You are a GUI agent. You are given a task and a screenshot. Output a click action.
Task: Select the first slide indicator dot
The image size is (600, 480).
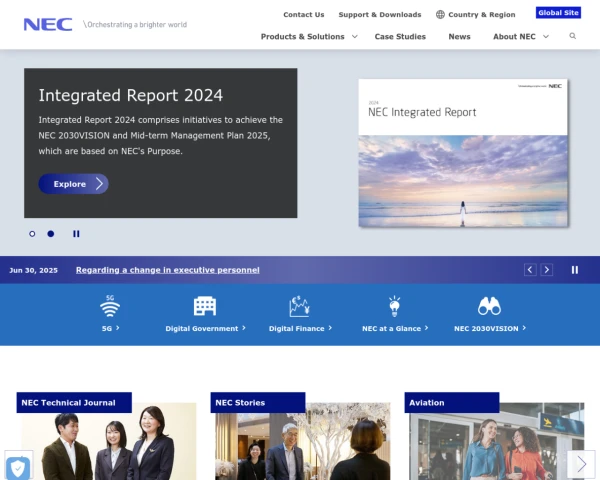(x=32, y=234)
